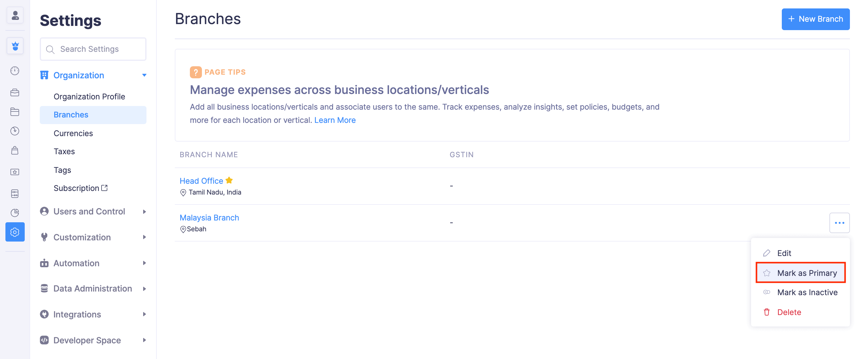The image size is (868, 359).
Task: Select Mark as Primary from the menu
Action: click(x=806, y=273)
